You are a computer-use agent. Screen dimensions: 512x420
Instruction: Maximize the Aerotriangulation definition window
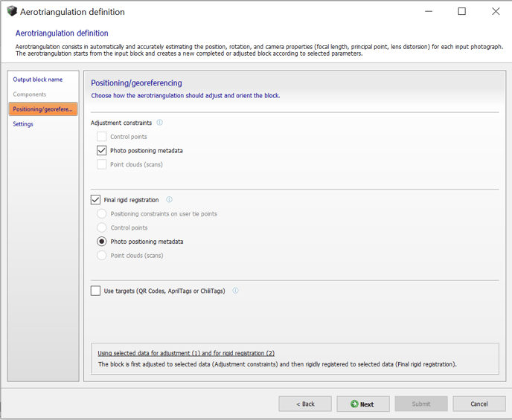(x=461, y=11)
